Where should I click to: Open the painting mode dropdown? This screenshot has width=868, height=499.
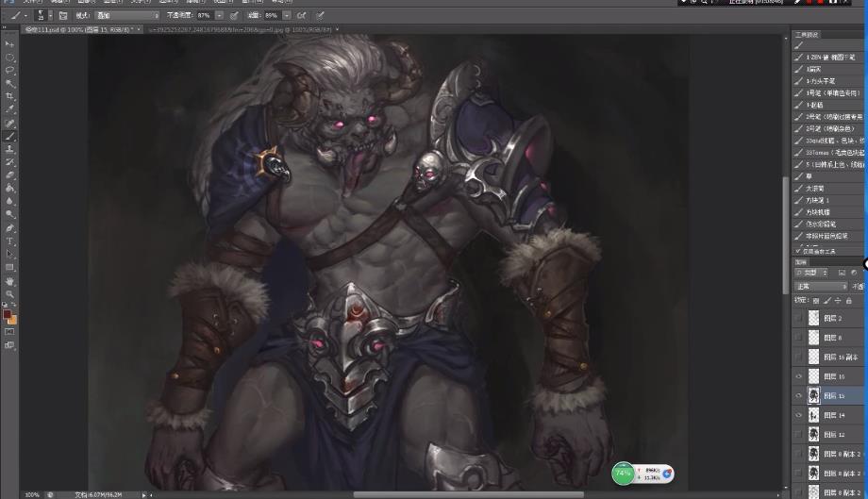tap(126, 15)
